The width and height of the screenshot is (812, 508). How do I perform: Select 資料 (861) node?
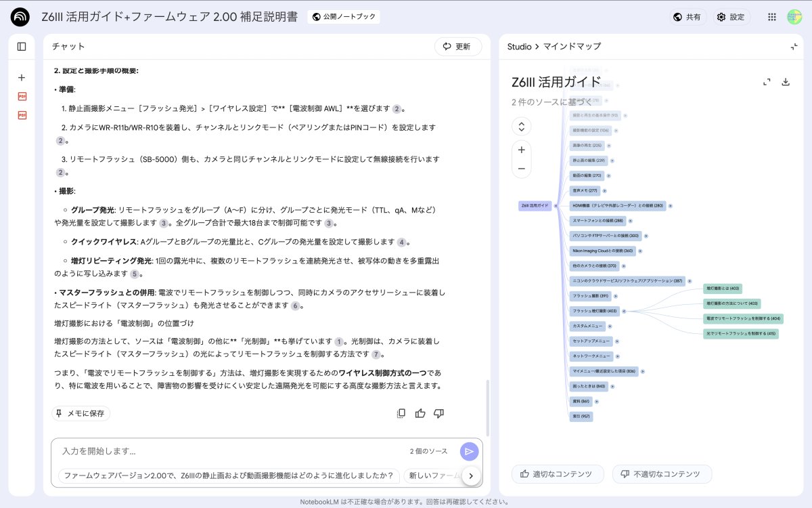point(581,401)
